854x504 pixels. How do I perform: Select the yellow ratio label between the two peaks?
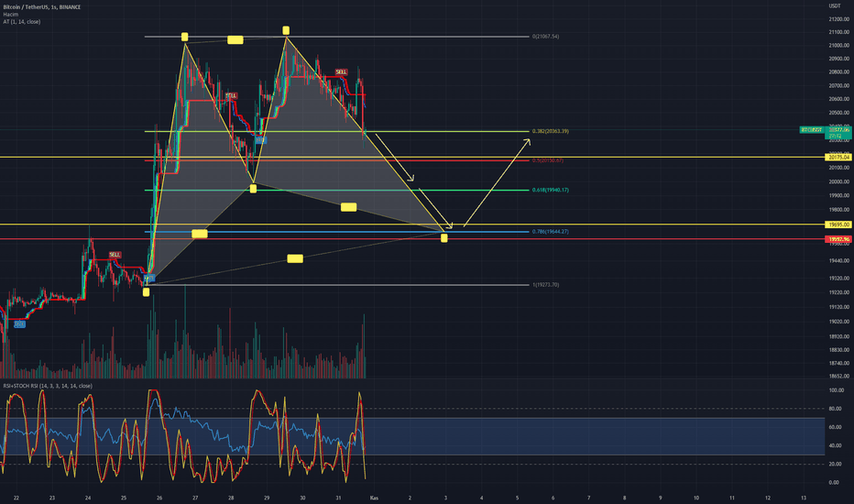tap(235, 39)
